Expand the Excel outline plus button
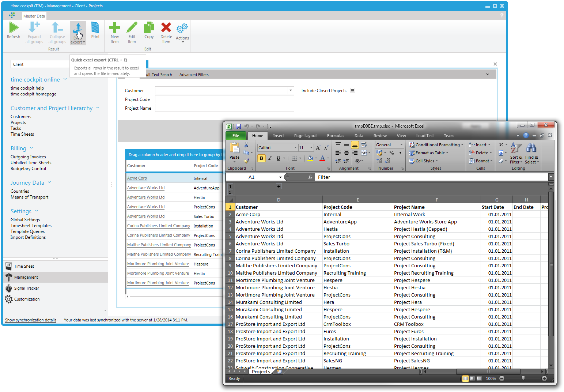564x392 pixels. [279, 186]
